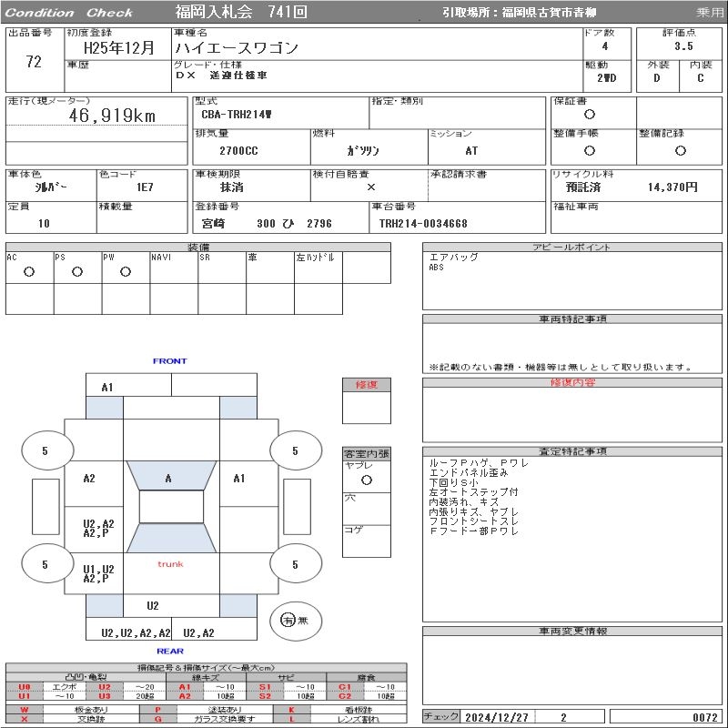Select chassis number TRH214-0034668
Image resolution: width=728 pixels, height=728 pixels.
point(423,224)
